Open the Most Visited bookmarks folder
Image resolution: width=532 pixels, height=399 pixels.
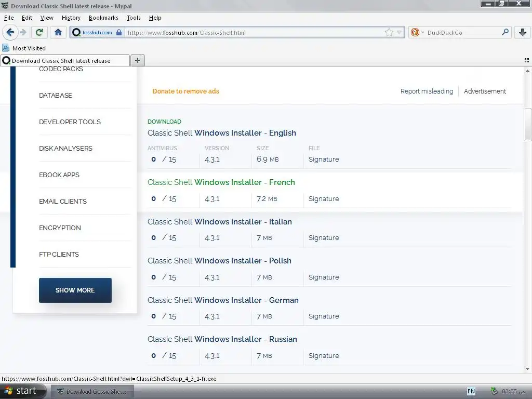coord(24,48)
